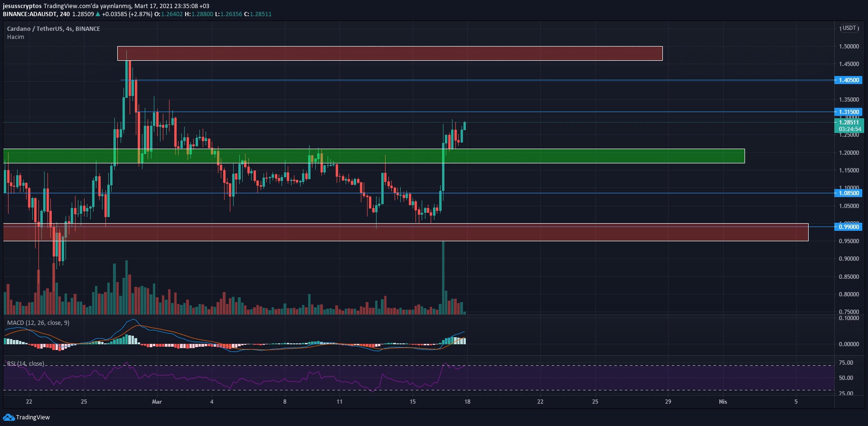
Task: Click the 1.31500 price axis label
Action: pos(849,112)
